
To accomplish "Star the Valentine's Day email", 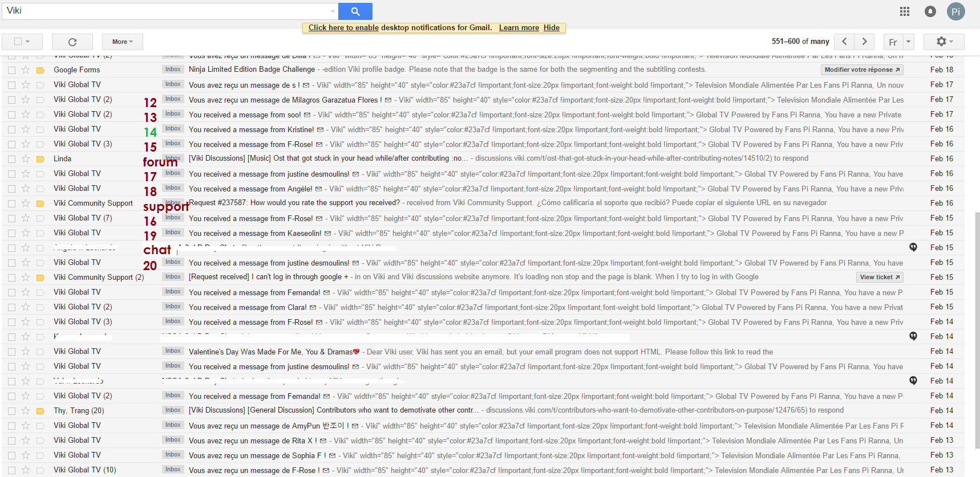I will click(26, 351).
